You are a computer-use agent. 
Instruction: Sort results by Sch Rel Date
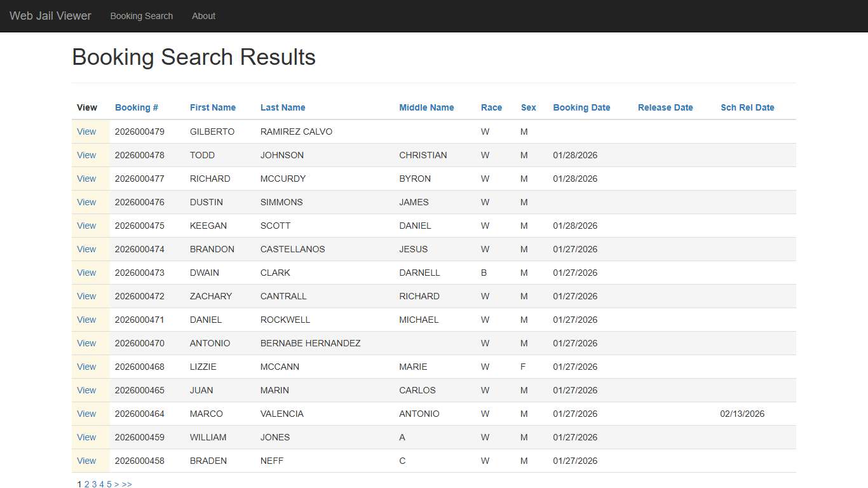pos(747,107)
